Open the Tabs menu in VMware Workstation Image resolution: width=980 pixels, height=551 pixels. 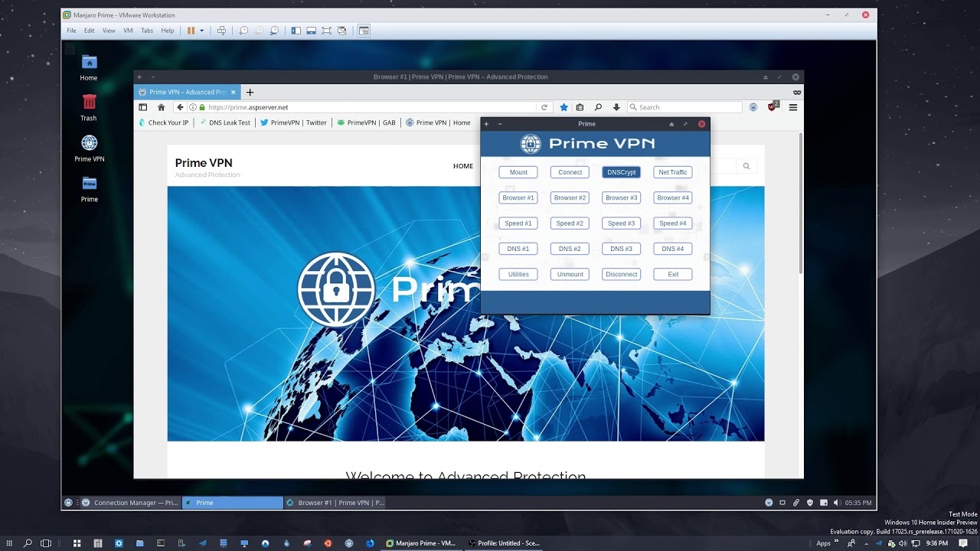tap(146, 31)
